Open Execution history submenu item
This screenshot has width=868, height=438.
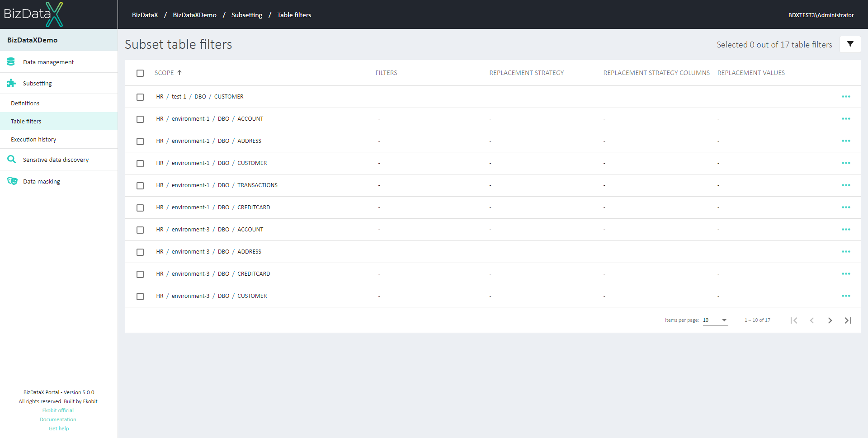point(59,139)
